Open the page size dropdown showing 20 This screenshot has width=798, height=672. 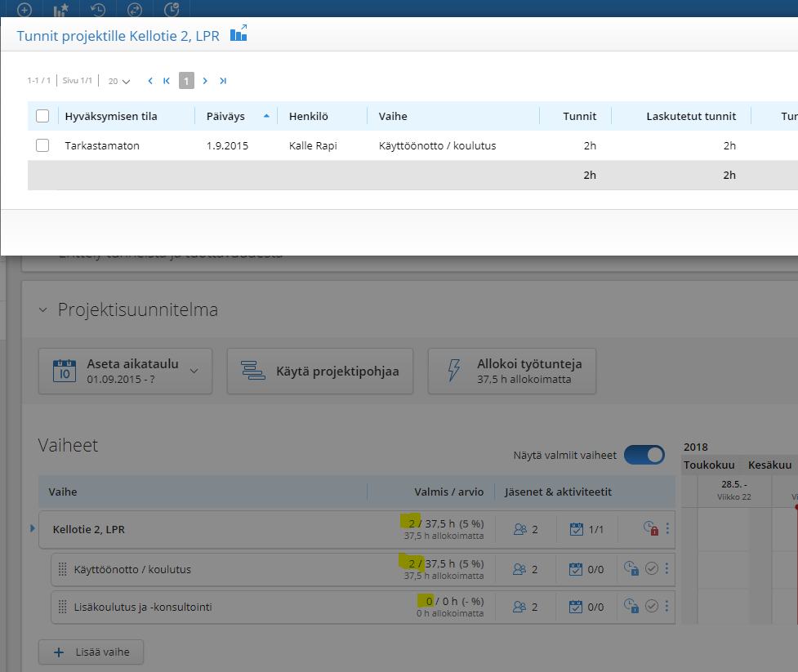click(119, 82)
